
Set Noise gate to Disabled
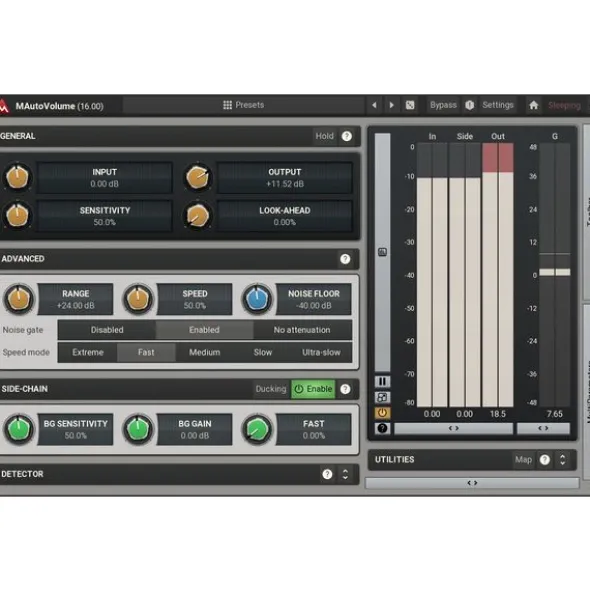[x=107, y=330]
